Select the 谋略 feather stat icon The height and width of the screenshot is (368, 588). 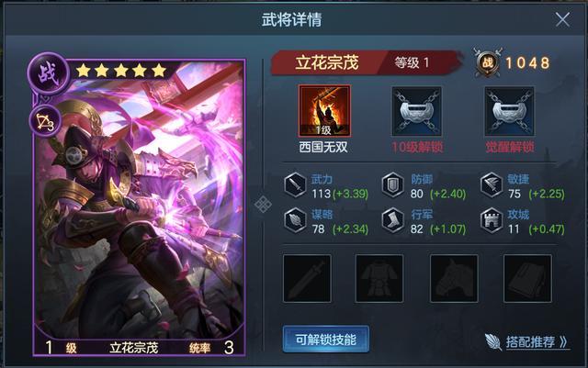click(295, 220)
